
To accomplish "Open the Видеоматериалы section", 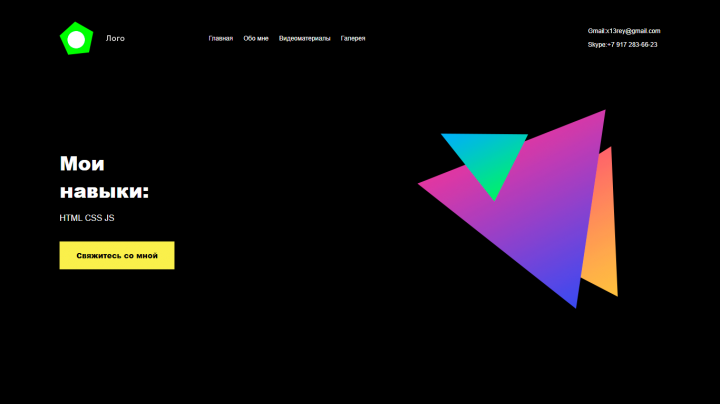I will point(304,39).
